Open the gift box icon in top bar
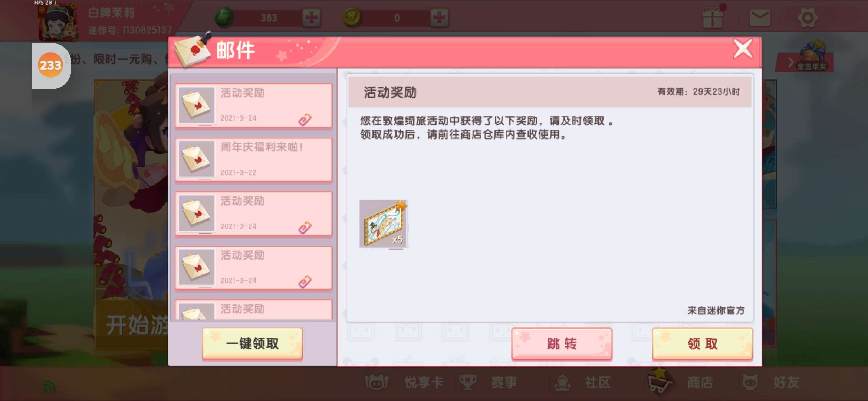Viewport: 868px width, 401px height. (x=713, y=17)
